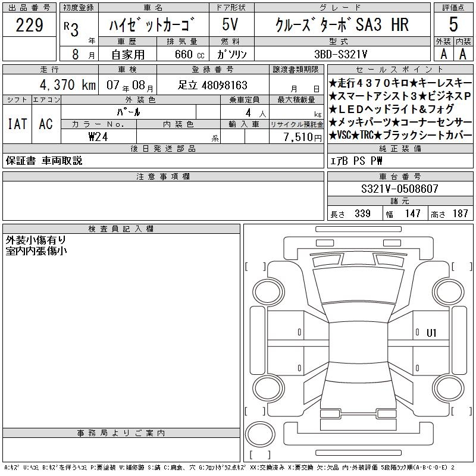This screenshot has width=476, height=476.
Task: Select the mileage 4,370 km
Action: 68,84
